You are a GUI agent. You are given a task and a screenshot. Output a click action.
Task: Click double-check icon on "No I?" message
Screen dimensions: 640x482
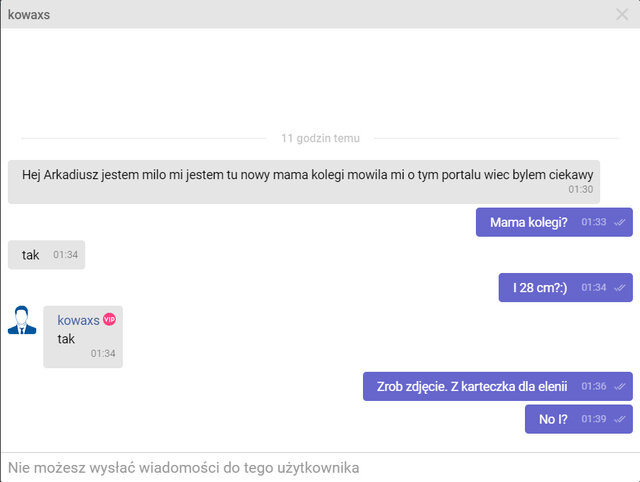coord(620,419)
